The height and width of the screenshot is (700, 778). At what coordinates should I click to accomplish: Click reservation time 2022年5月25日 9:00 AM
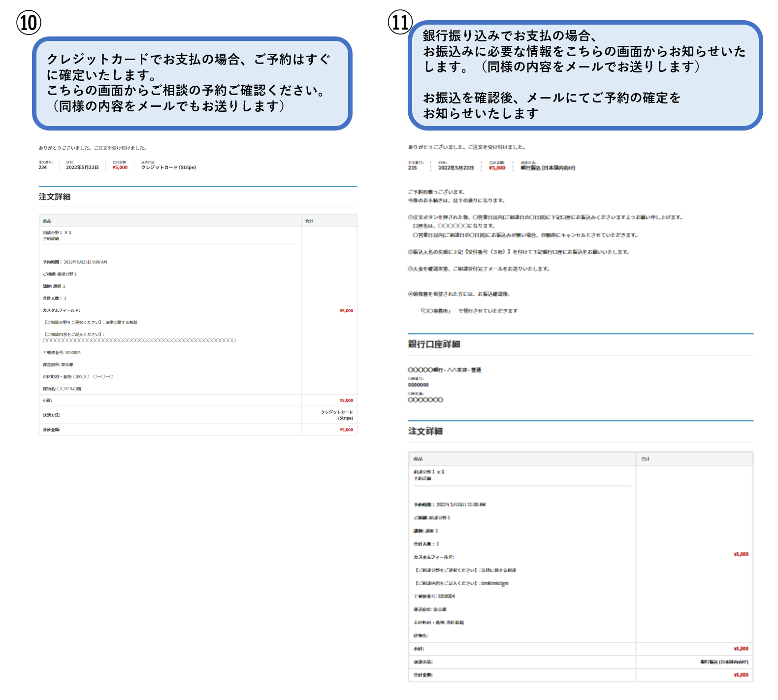coord(85,262)
